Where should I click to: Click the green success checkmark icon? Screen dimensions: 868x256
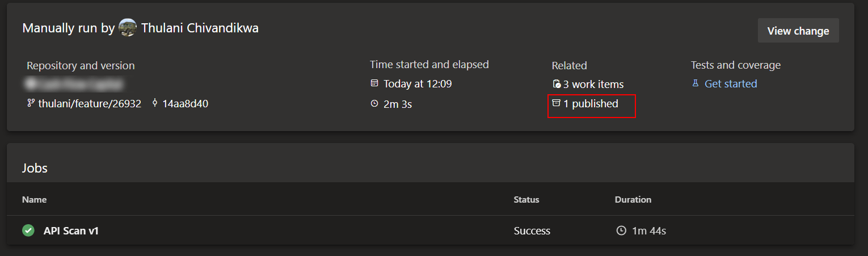click(28, 230)
